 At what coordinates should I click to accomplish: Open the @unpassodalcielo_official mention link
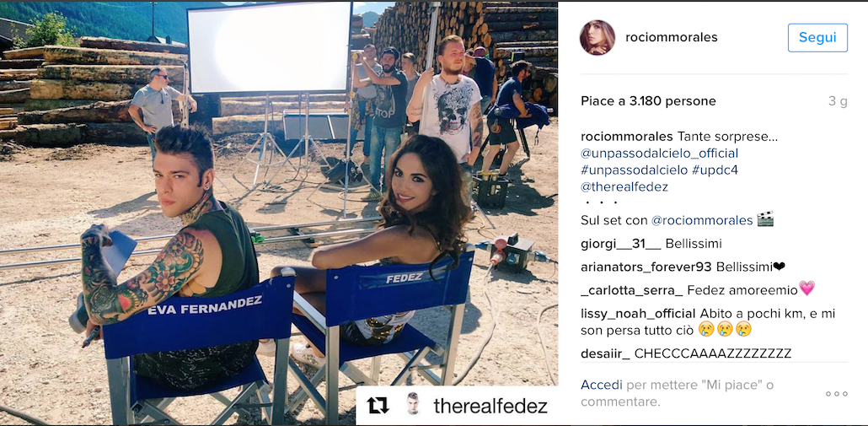click(659, 154)
